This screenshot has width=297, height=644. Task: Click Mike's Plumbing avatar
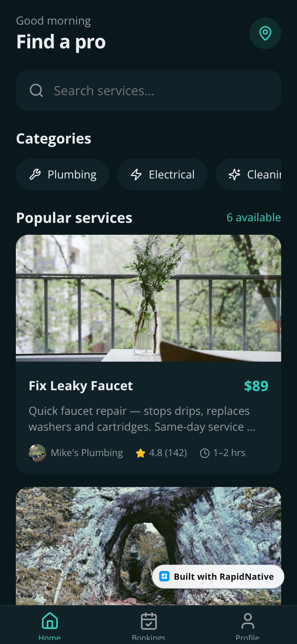tap(37, 453)
